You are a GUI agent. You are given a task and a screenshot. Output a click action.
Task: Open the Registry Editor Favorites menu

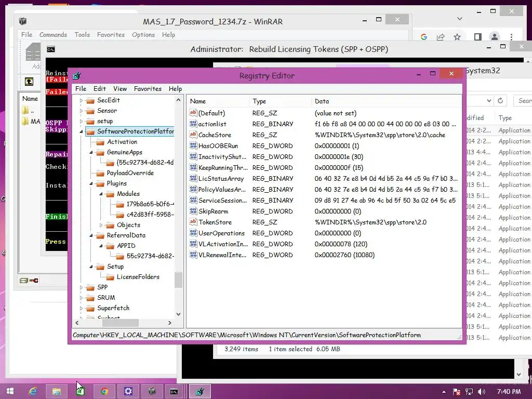[x=148, y=88]
